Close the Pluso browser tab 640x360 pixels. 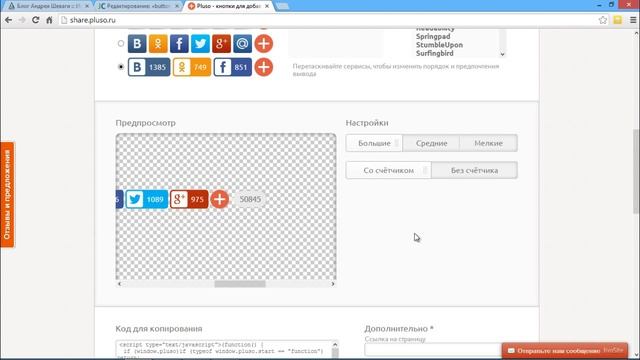point(267,6)
